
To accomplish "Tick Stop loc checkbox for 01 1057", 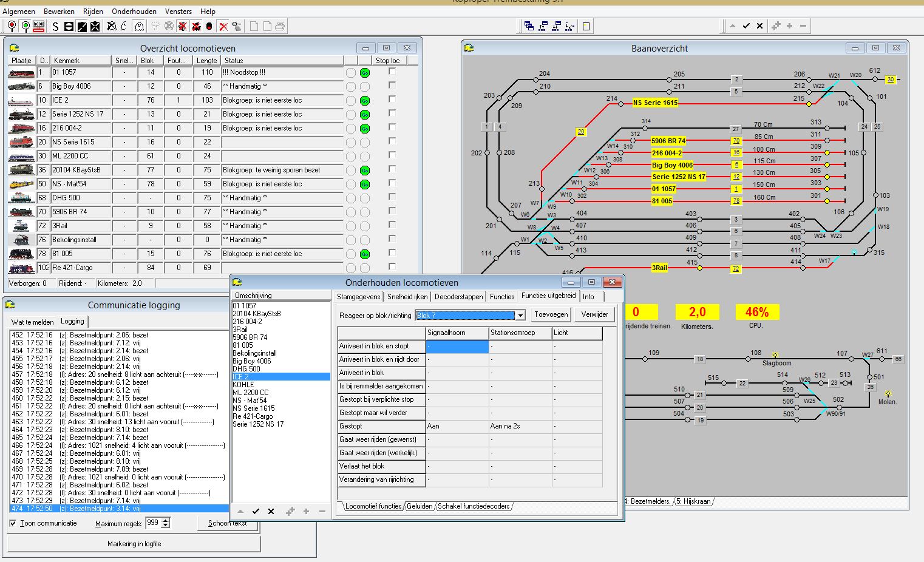I will pos(392,72).
